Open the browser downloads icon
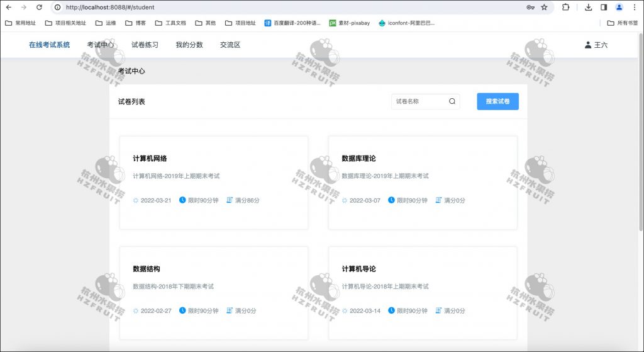This screenshot has height=352, width=644. pos(588,8)
